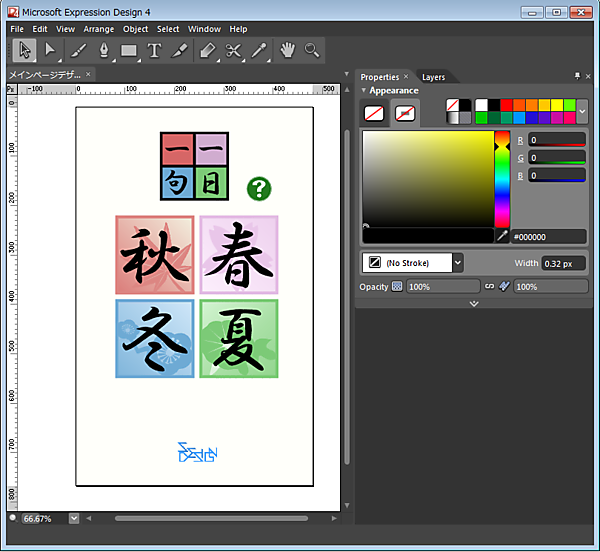Switch to the Pan hand tool
Viewport: 600px width, 552px height.
[287, 50]
